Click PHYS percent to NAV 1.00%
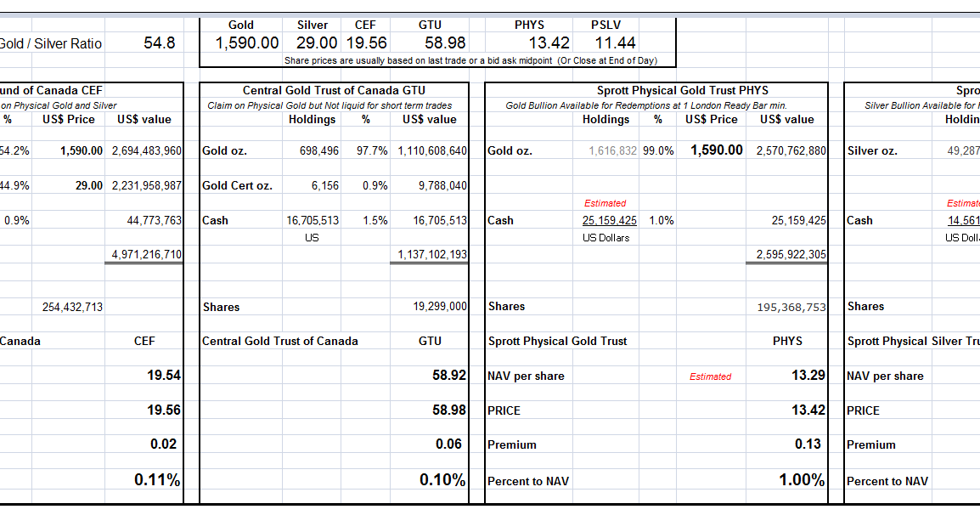 coord(802,480)
